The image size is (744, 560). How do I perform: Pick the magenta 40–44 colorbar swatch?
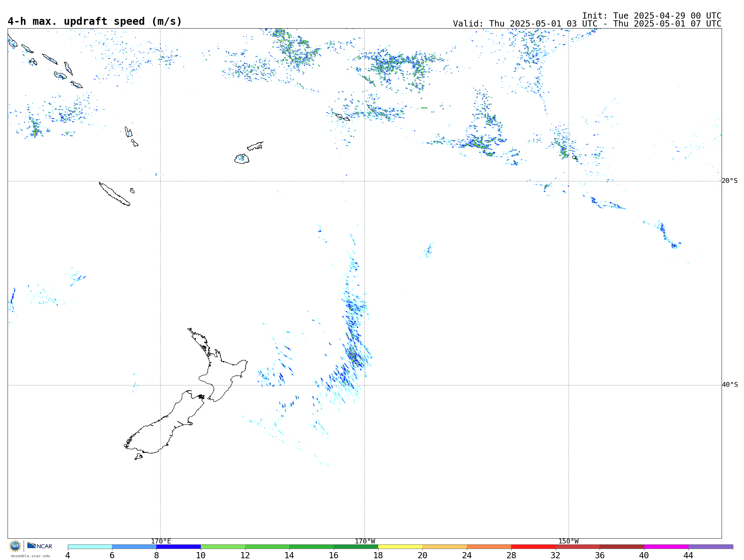666,547
